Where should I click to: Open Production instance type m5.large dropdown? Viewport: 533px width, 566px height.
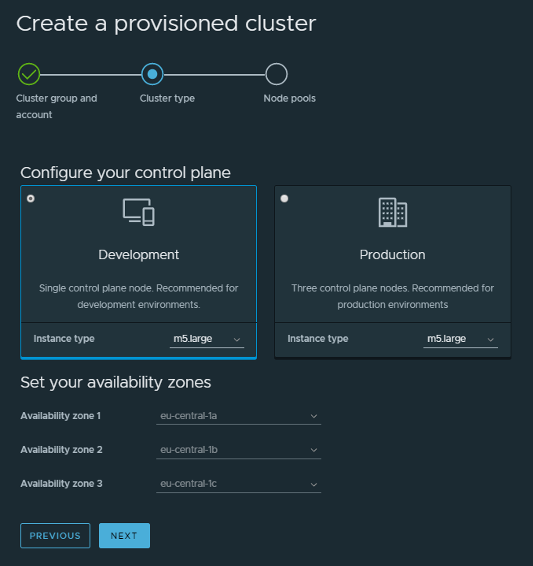coord(460,339)
